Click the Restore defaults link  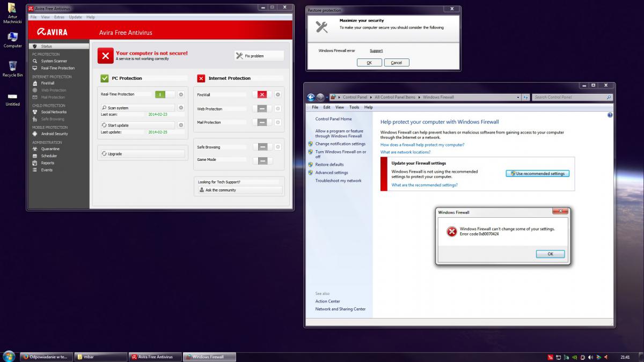tap(330, 165)
